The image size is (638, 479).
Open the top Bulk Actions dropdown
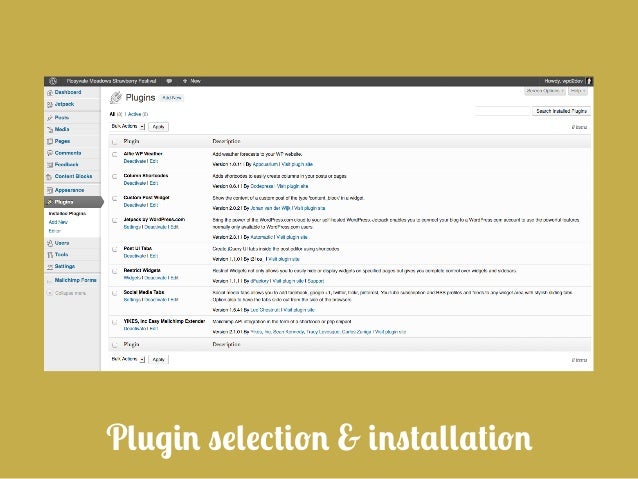128,127
